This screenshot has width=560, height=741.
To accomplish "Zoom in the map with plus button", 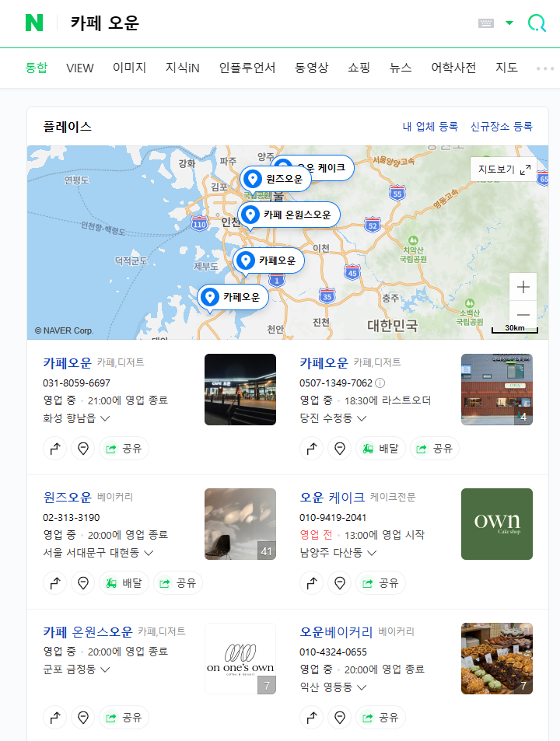I will coord(523,287).
